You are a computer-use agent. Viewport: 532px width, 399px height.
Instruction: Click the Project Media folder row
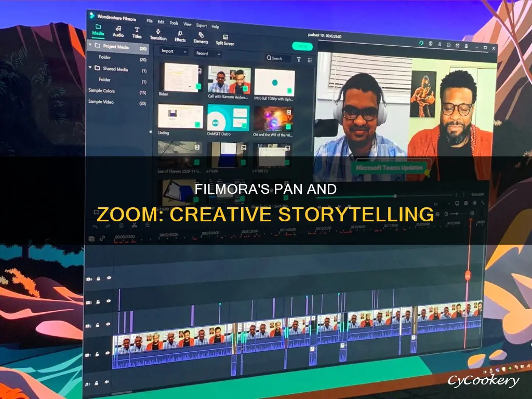[118, 46]
